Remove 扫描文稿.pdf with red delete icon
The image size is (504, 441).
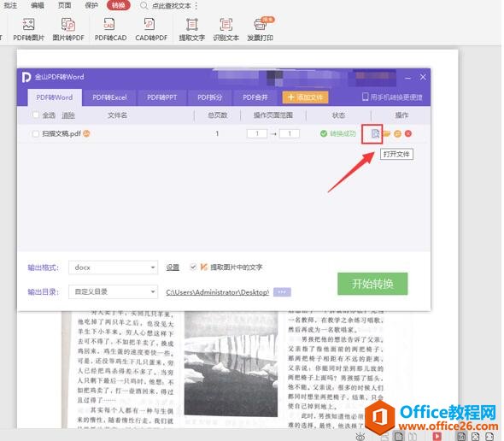coord(408,133)
